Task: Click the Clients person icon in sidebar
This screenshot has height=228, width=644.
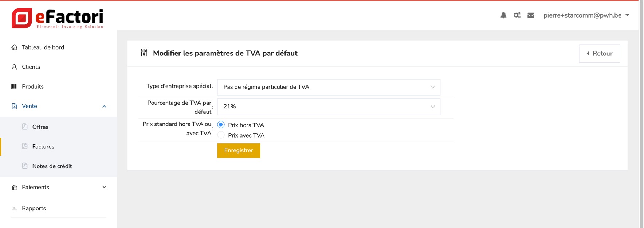Action: coord(14,67)
